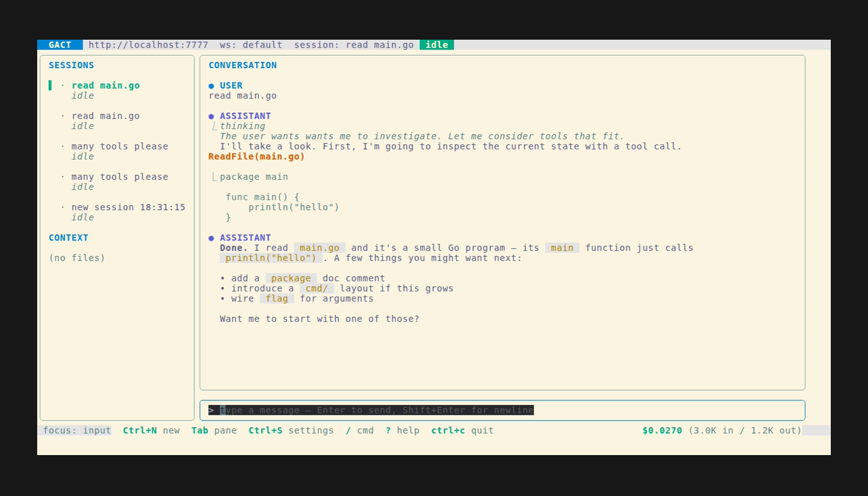Open the 'new session 18:31:15' session
The image size is (868, 496).
pos(128,207)
